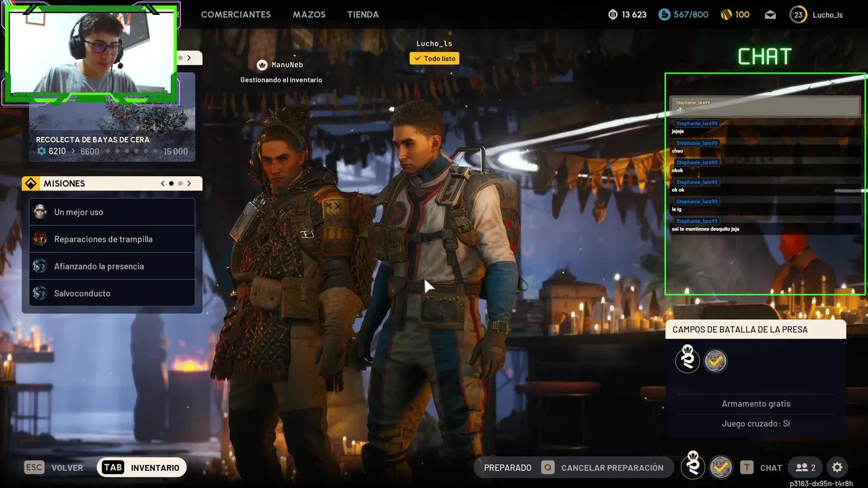Click the blue token icon beside 567/800
Image resolution: width=868 pixels, height=488 pixels.
(x=665, y=14)
